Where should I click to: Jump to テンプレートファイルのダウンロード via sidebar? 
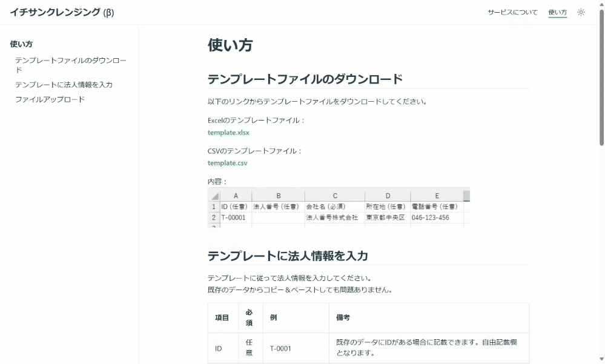coord(71,65)
